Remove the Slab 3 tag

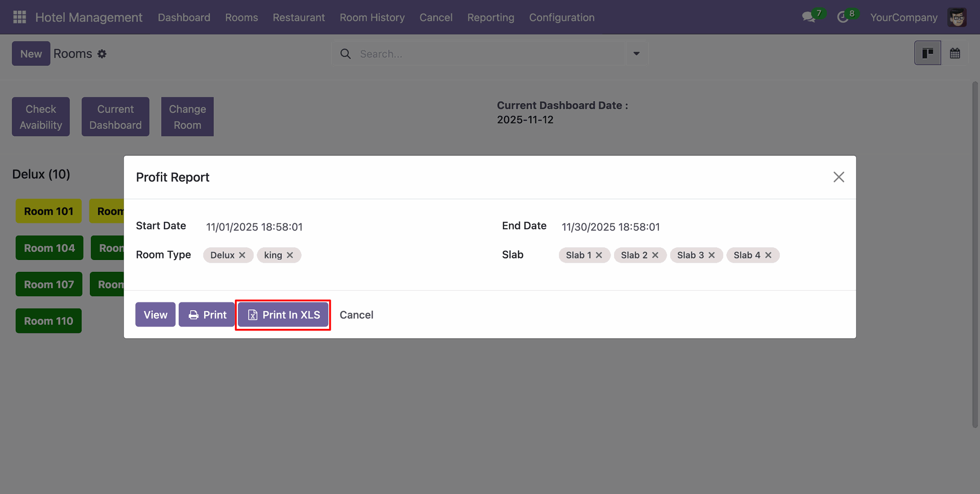712,255
